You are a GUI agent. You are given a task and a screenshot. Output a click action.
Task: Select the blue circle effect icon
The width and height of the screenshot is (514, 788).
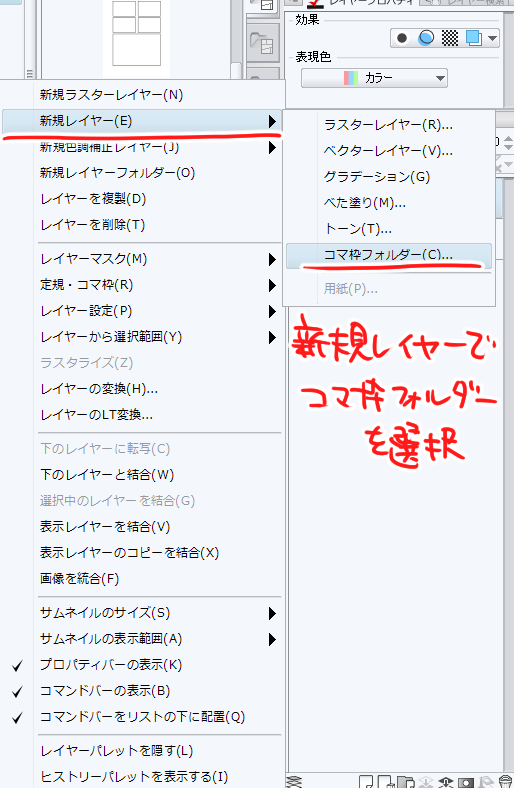tap(426, 38)
